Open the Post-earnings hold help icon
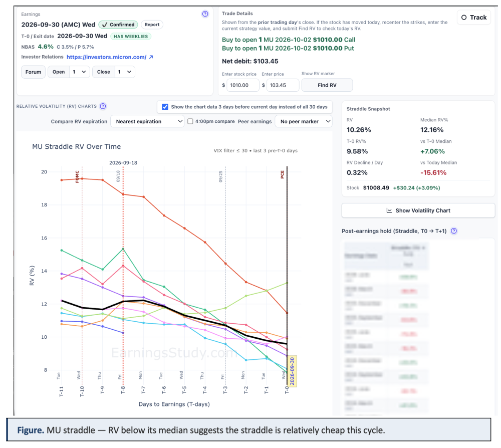 coord(454,231)
